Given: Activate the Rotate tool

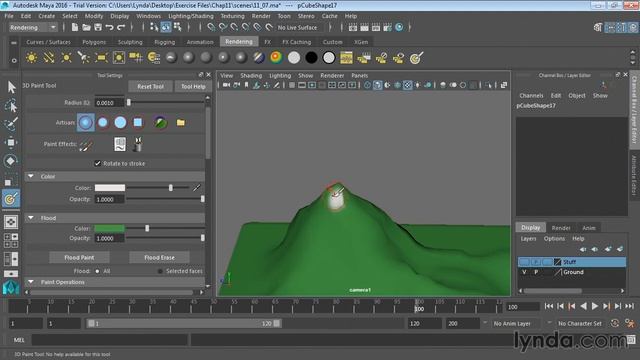Looking at the screenshot, I should (11, 161).
